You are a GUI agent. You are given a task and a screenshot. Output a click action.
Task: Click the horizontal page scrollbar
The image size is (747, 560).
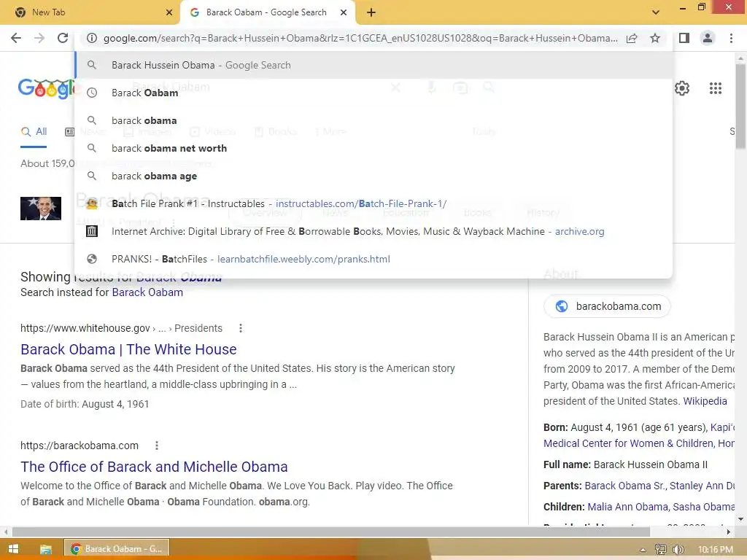(x=331, y=532)
